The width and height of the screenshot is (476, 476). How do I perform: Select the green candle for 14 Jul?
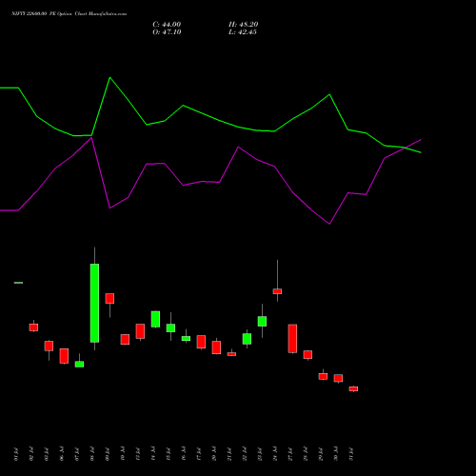(x=155, y=319)
